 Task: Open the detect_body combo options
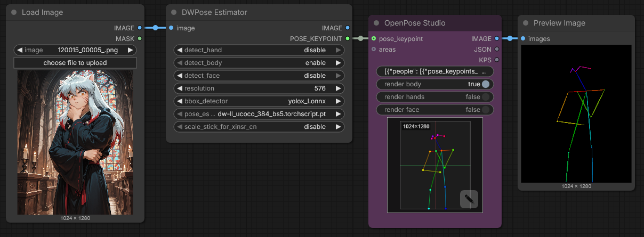[x=259, y=63]
